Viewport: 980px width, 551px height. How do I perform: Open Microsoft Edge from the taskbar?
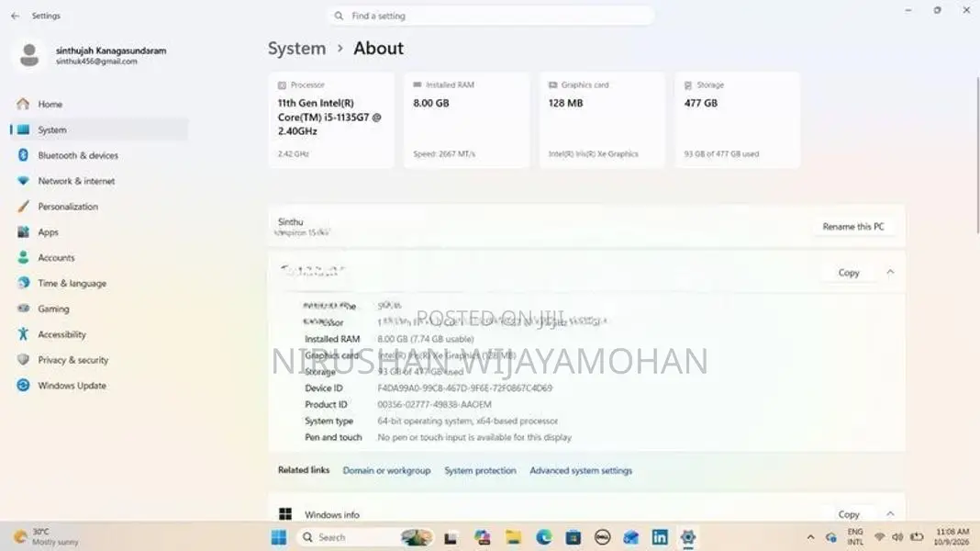coord(544,537)
